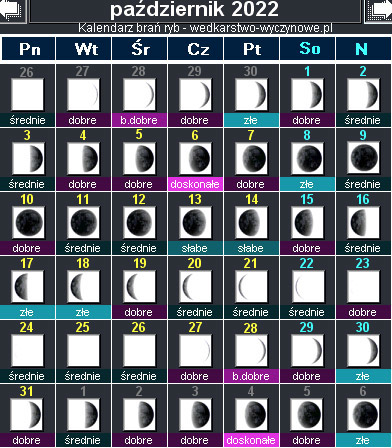This screenshot has height=448, width=392.
Task: Click moon phase icon for October 19
Action: pos(139,287)
